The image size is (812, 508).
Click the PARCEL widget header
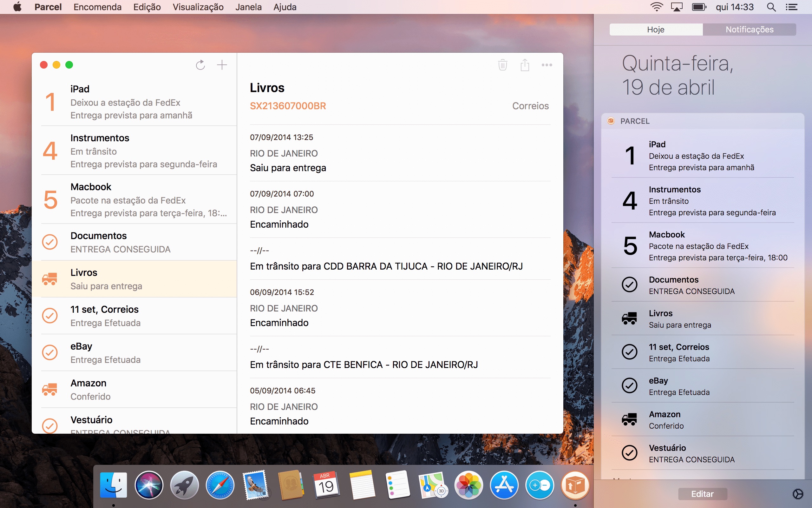[703, 121]
